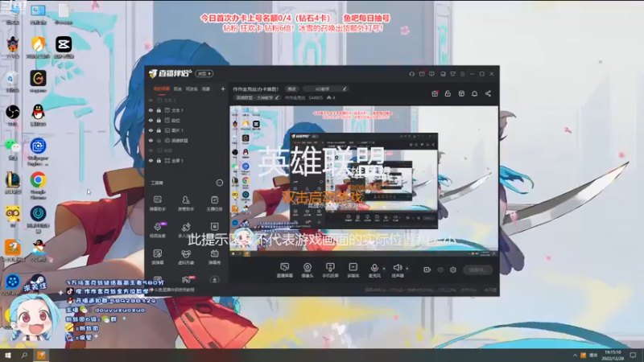
Task: Switch to the fourth scene tab
Action: pyautogui.click(x=206, y=88)
